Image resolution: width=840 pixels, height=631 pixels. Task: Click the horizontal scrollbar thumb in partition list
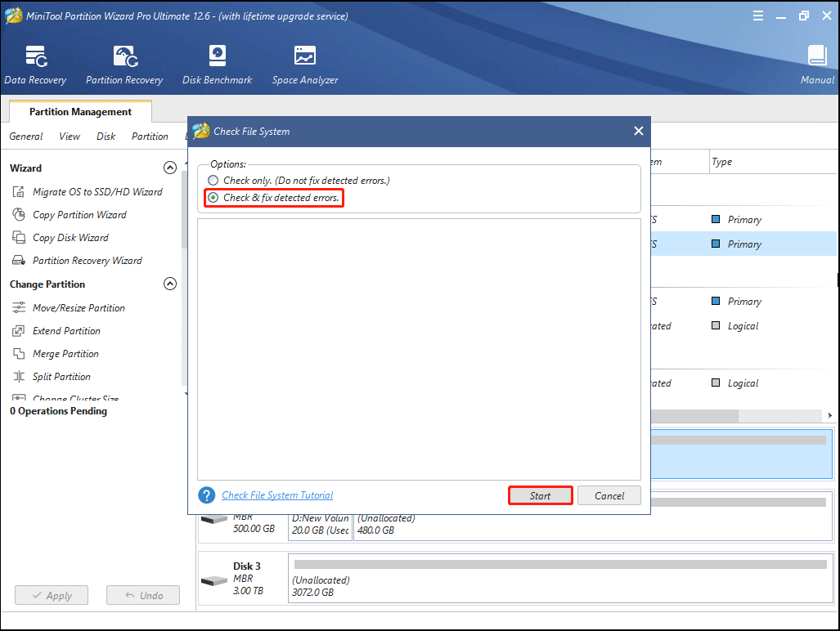click(695, 415)
